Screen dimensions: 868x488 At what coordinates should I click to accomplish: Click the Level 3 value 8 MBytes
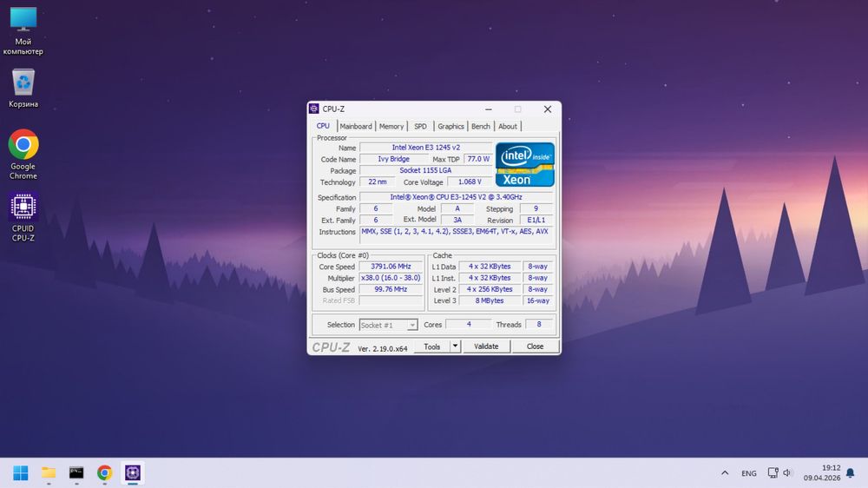pos(490,300)
